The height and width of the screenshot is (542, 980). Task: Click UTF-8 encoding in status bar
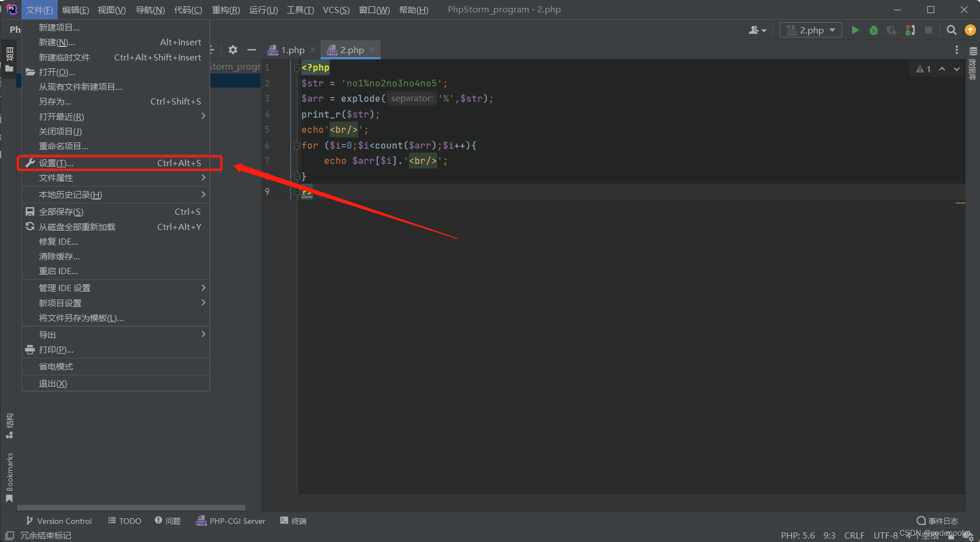886,535
